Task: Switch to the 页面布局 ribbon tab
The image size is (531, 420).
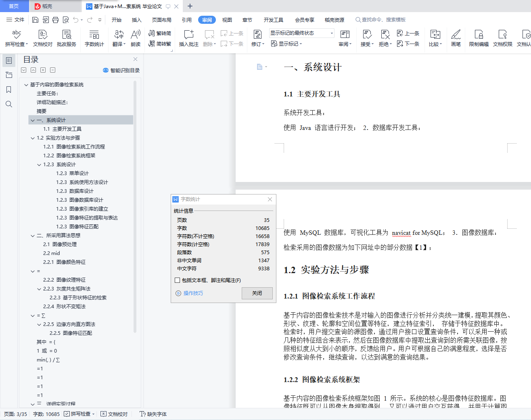Action: click(162, 20)
